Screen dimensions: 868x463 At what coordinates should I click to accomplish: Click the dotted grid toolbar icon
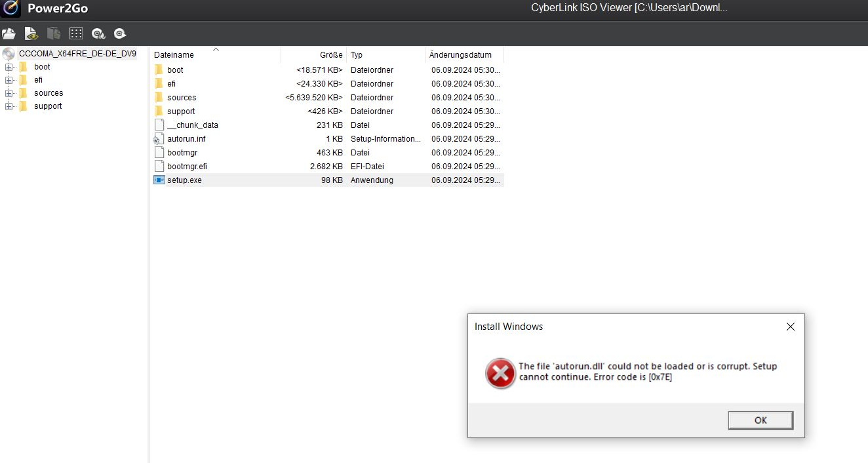76,33
